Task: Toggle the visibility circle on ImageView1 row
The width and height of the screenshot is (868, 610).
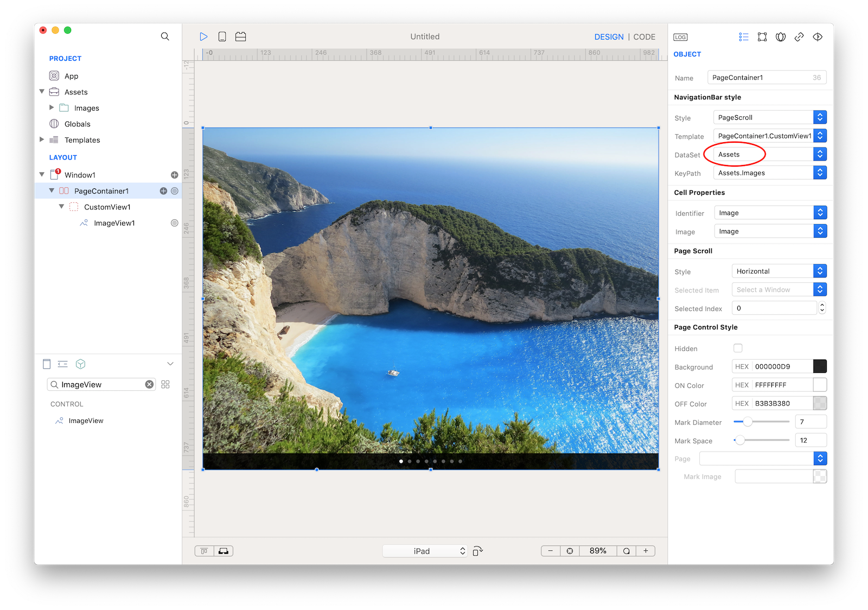Action: tap(175, 223)
